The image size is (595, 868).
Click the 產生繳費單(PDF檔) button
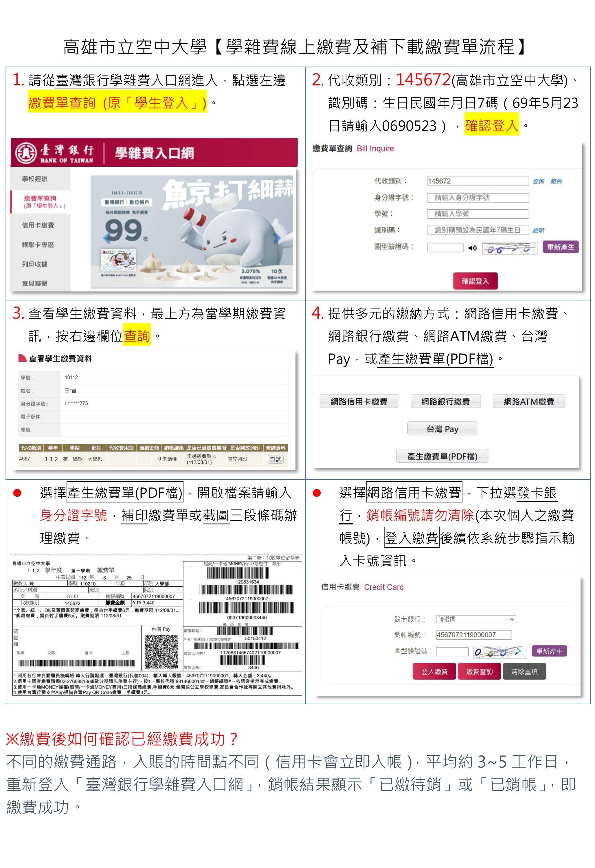point(442,456)
